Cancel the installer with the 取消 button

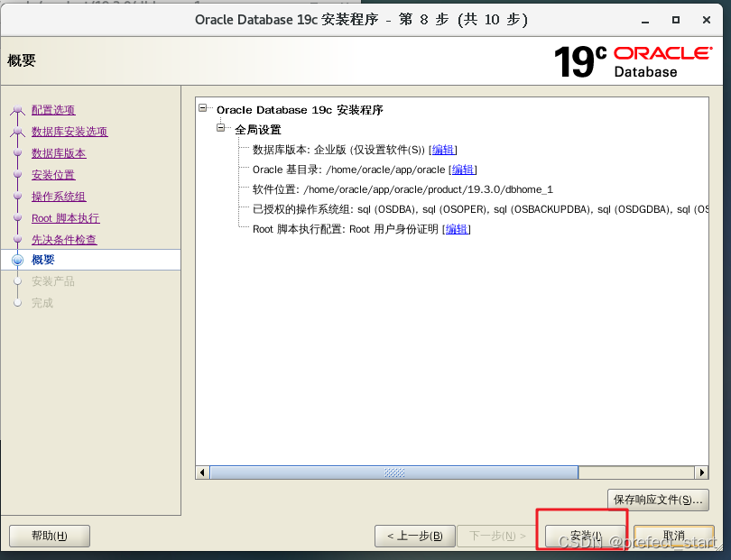coord(674,536)
